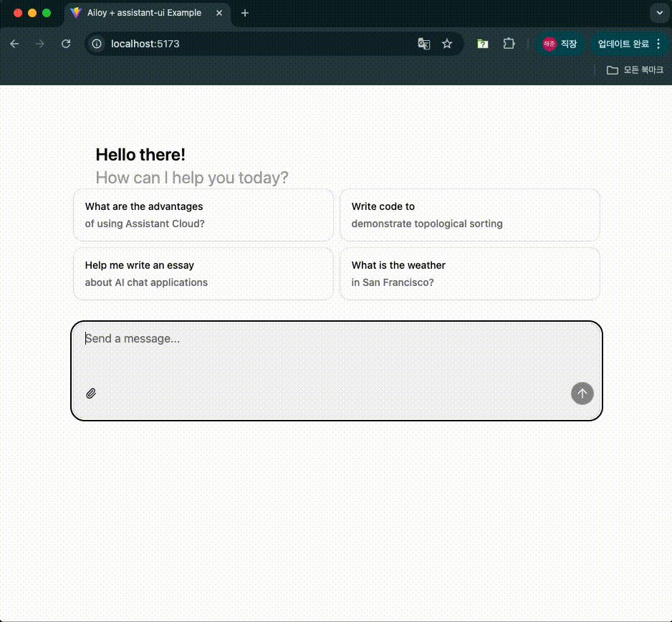The width and height of the screenshot is (672, 622).
Task: Bookmark this page with the star icon
Action: tap(447, 44)
